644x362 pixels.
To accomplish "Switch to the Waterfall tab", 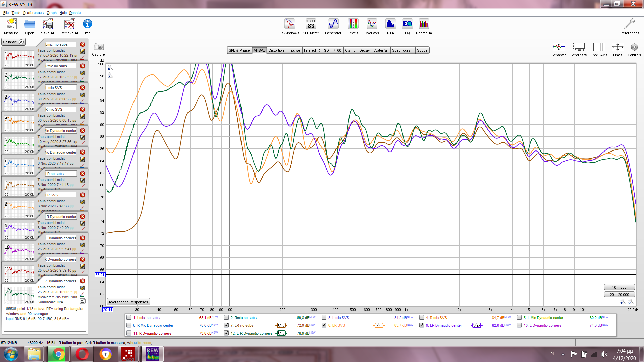I will [x=381, y=50].
